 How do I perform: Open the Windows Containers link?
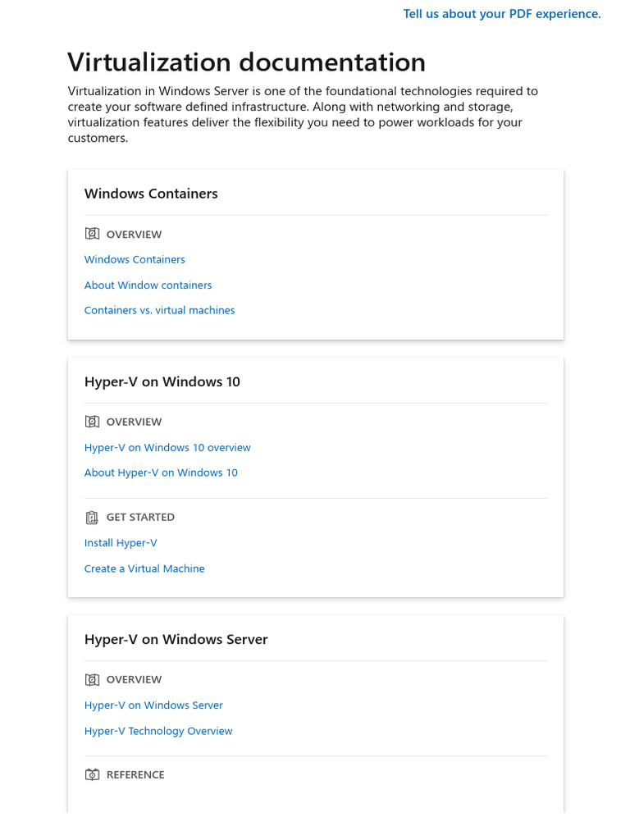(x=135, y=259)
